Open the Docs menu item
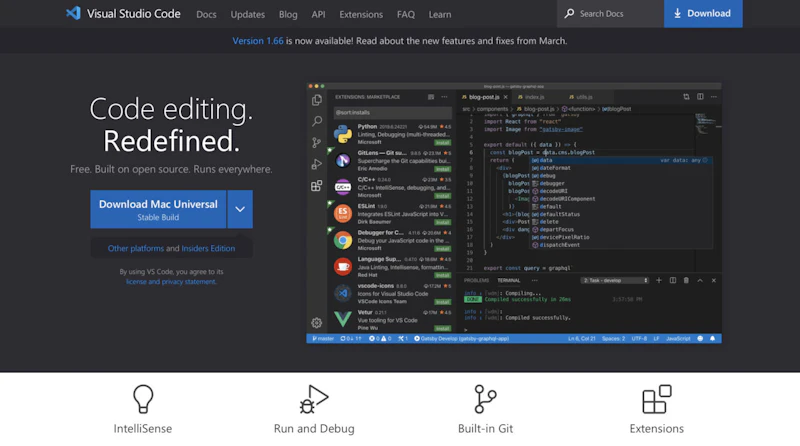The width and height of the screenshot is (800, 446). pos(206,14)
